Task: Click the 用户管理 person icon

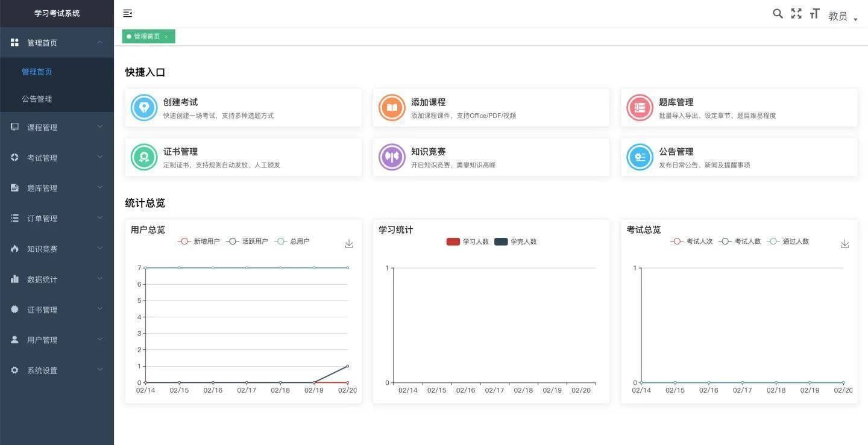Action: coord(14,340)
